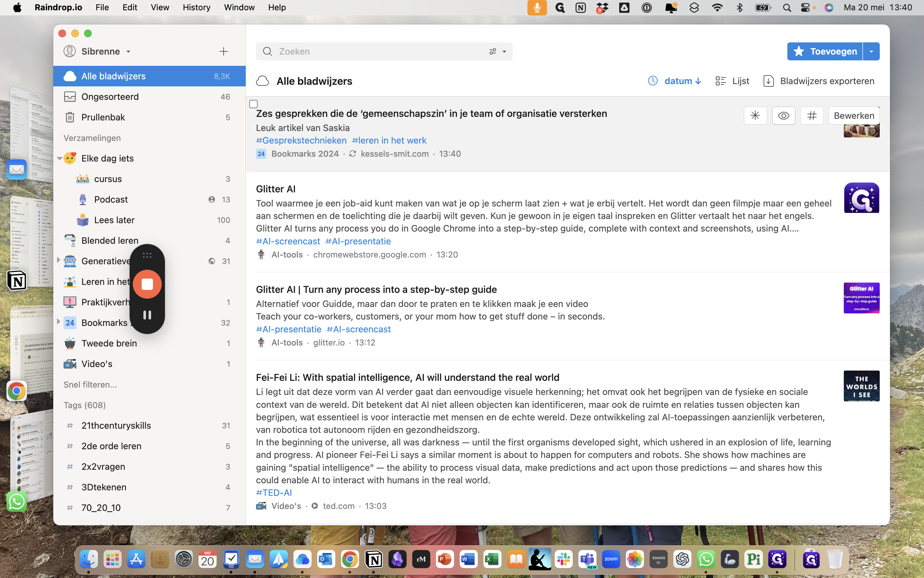The image size is (924, 578).
Task: Change sort order via datum
Action: pyautogui.click(x=675, y=81)
